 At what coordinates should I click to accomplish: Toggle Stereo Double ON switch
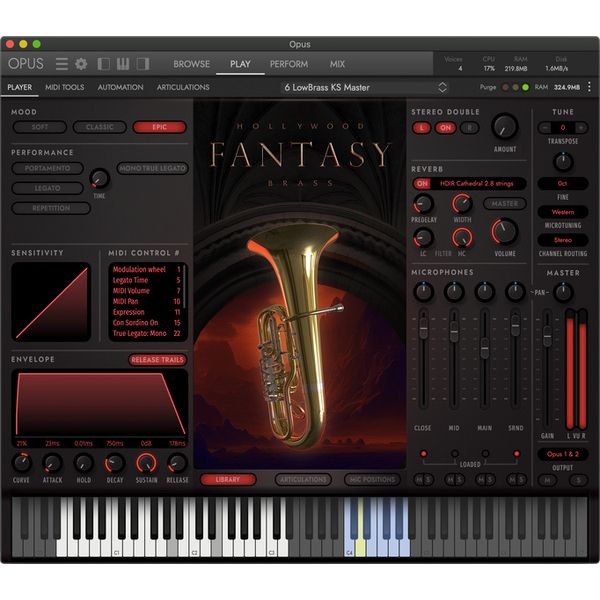pos(445,128)
